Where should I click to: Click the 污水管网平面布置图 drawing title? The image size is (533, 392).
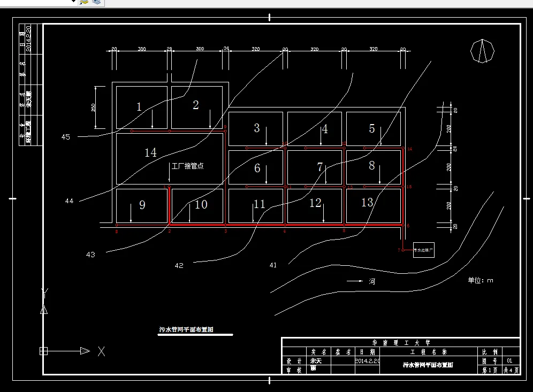186,329
